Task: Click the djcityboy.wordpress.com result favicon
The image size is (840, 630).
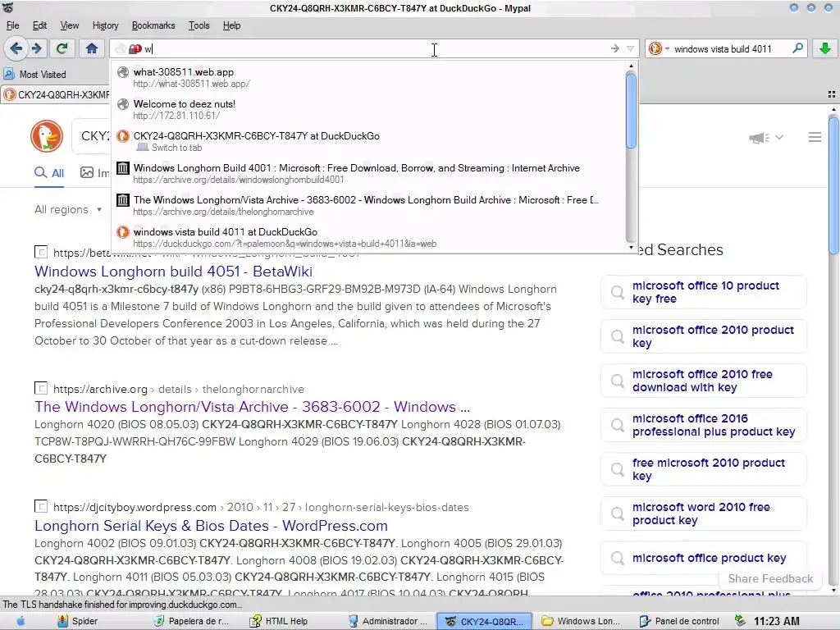Action: [41, 506]
